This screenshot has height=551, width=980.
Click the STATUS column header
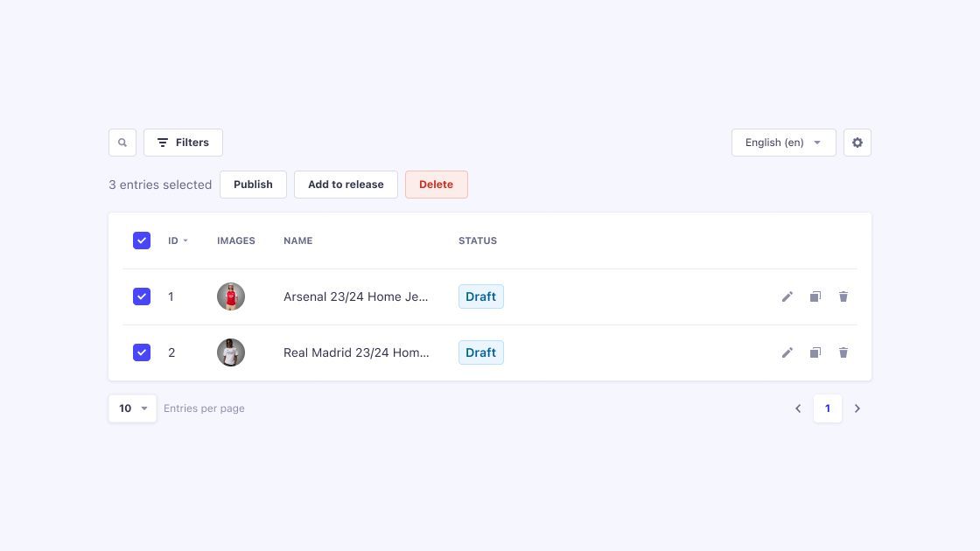[478, 241]
